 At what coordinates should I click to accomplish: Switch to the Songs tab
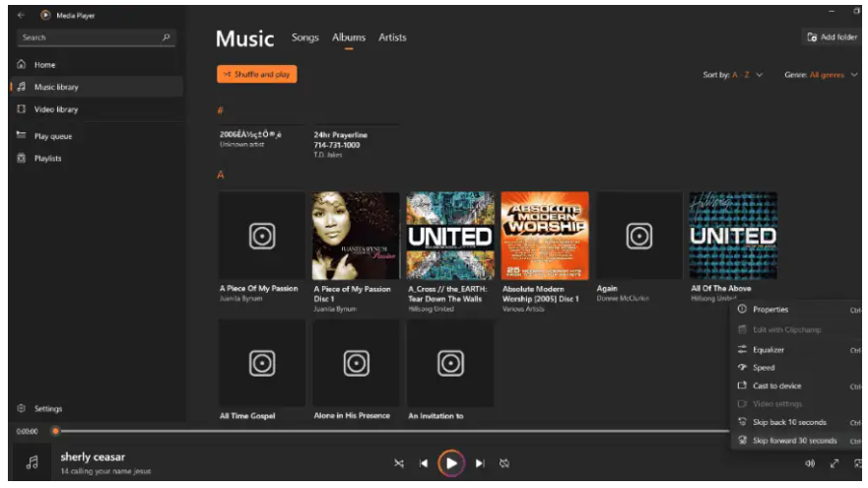pyautogui.click(x=305, y=37)
